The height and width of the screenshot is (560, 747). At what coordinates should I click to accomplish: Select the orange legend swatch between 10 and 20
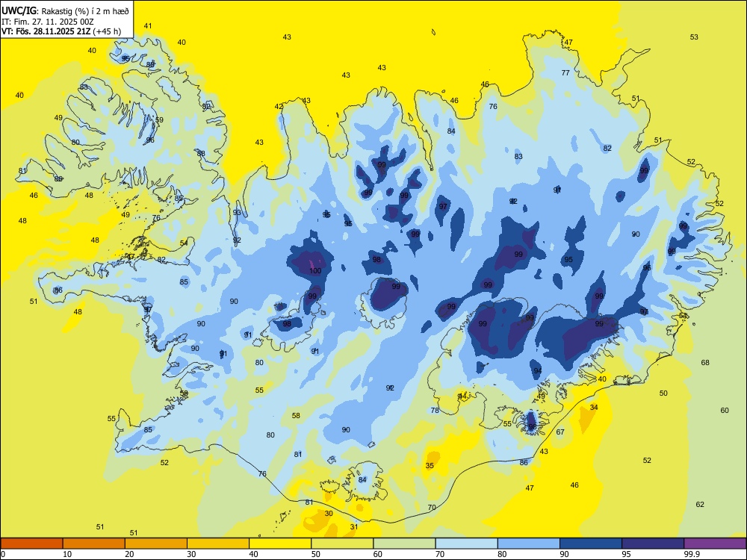pos(94,544)
